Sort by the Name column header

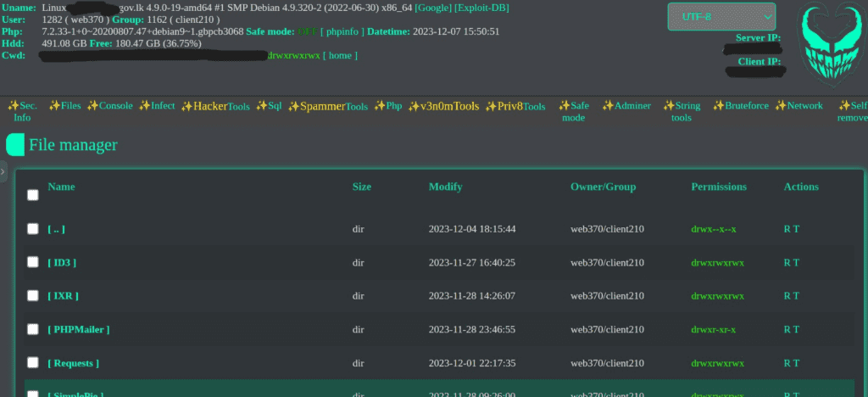61,187
